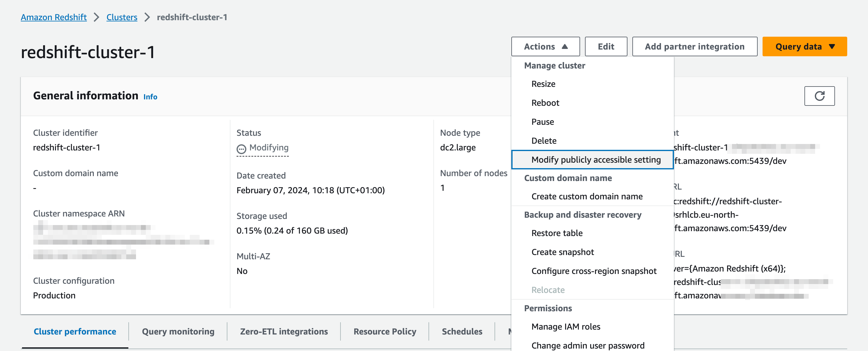Viewport: 868px width, 351px height.
Task: Click the 0.15% storage used value
Action: click(292, 231)
